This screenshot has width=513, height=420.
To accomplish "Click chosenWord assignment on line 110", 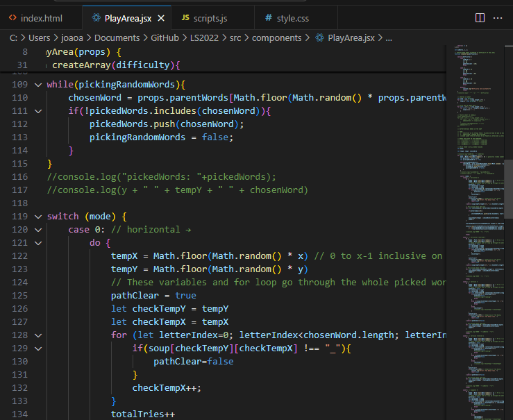I will point(257,97).
